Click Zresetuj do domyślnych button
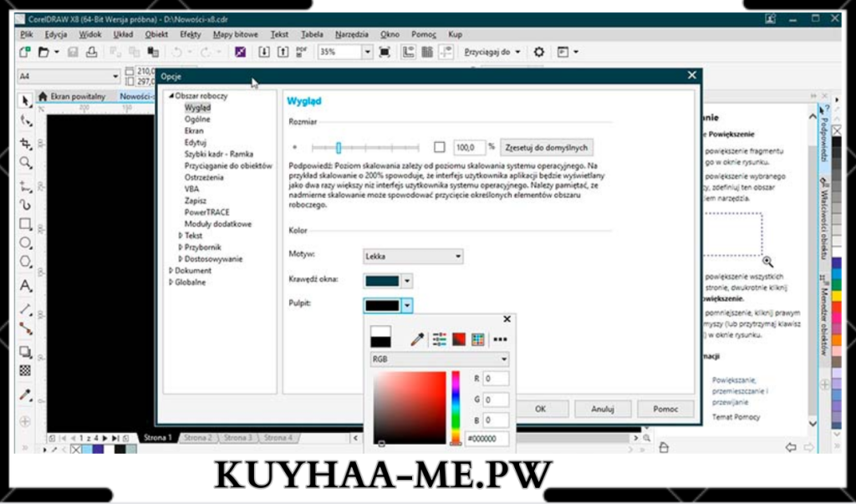The height and width of the screenshot is (504, 856). (547, 147)
